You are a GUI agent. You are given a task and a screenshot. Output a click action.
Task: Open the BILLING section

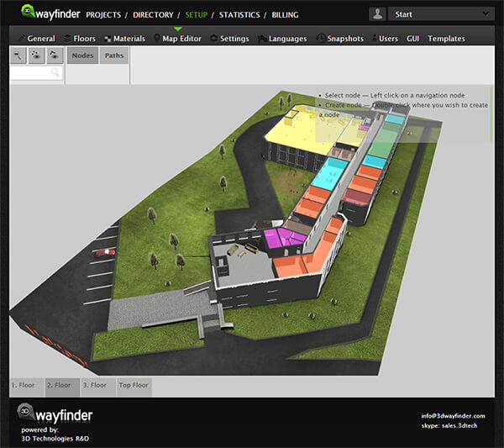pyautogui.click(x=285, y=15)
